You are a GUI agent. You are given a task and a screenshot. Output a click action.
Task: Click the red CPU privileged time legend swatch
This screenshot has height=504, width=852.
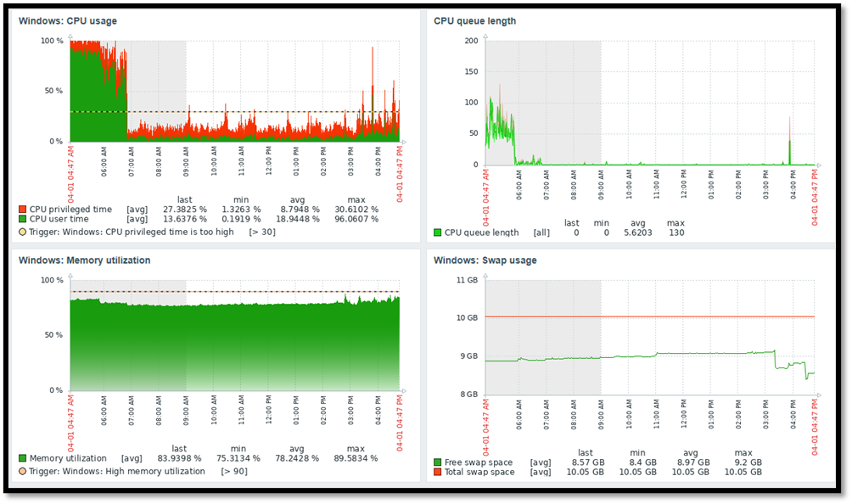23,209
